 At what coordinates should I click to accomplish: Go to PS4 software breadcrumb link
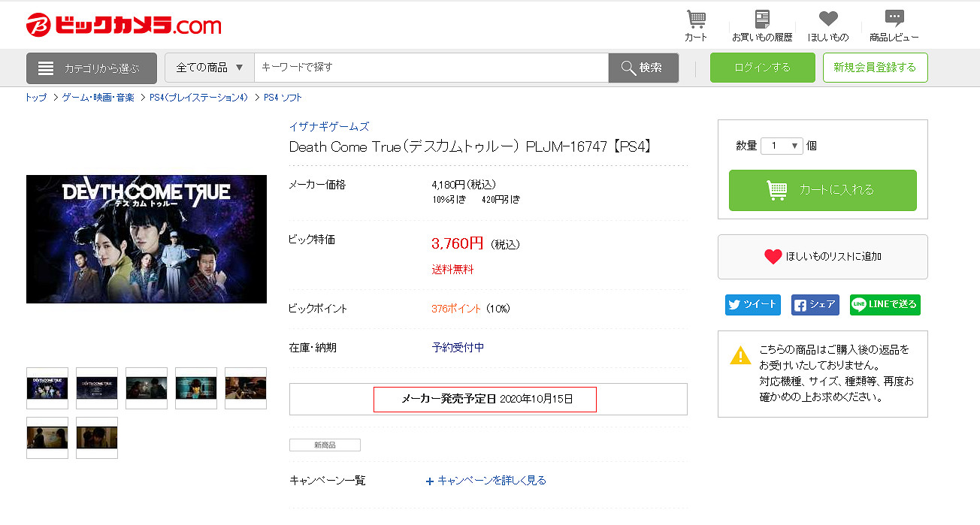(283, 98)
